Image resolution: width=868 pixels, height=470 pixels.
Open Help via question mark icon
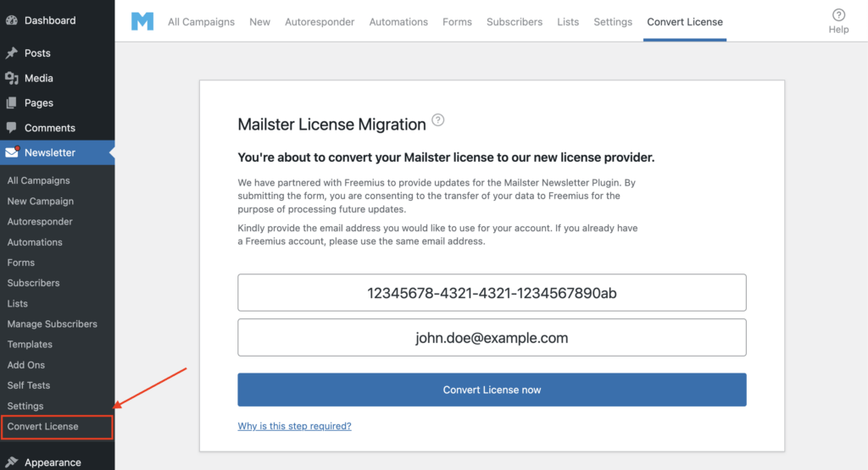(x=838, y=15)
